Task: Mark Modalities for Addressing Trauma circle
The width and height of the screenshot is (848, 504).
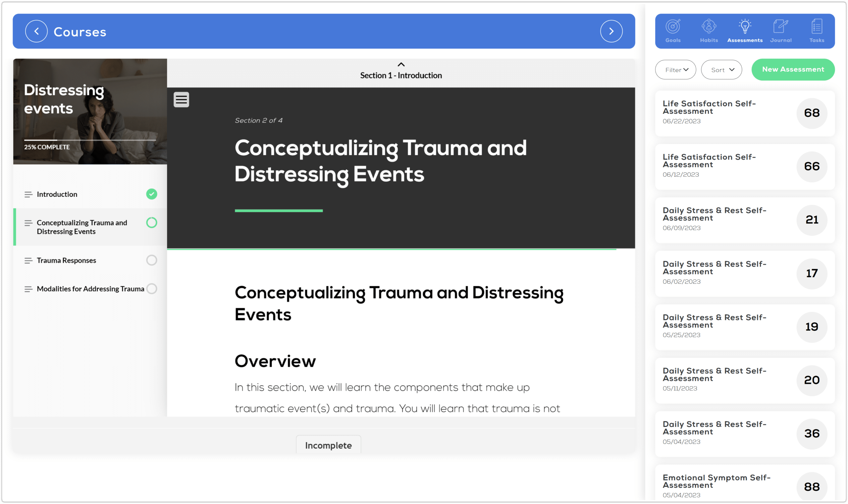Action: click(152, 289)
